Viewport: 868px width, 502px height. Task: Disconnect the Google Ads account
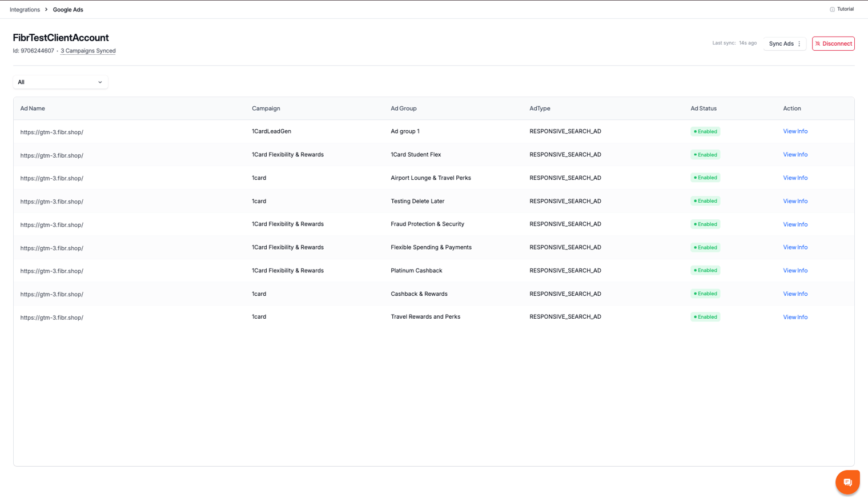point(833,43)
